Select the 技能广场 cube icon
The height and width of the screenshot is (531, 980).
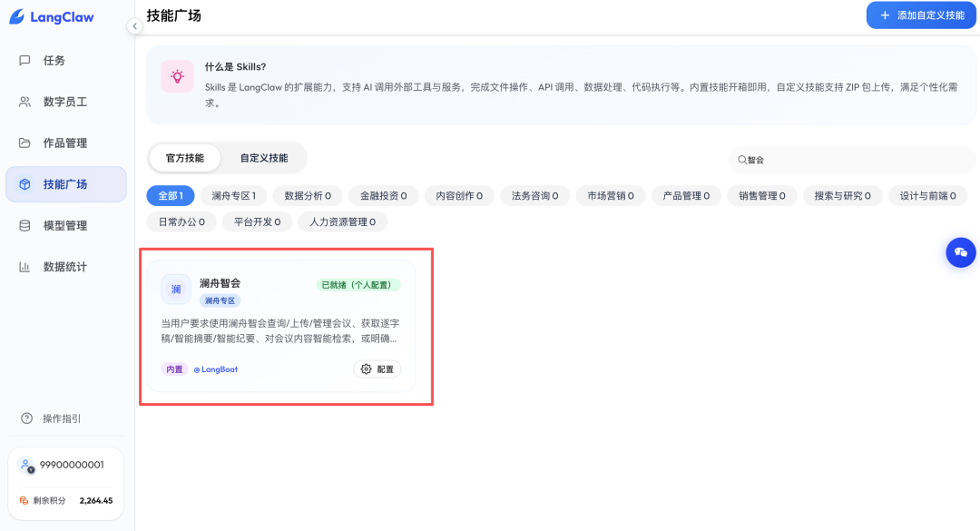[24, 184]
